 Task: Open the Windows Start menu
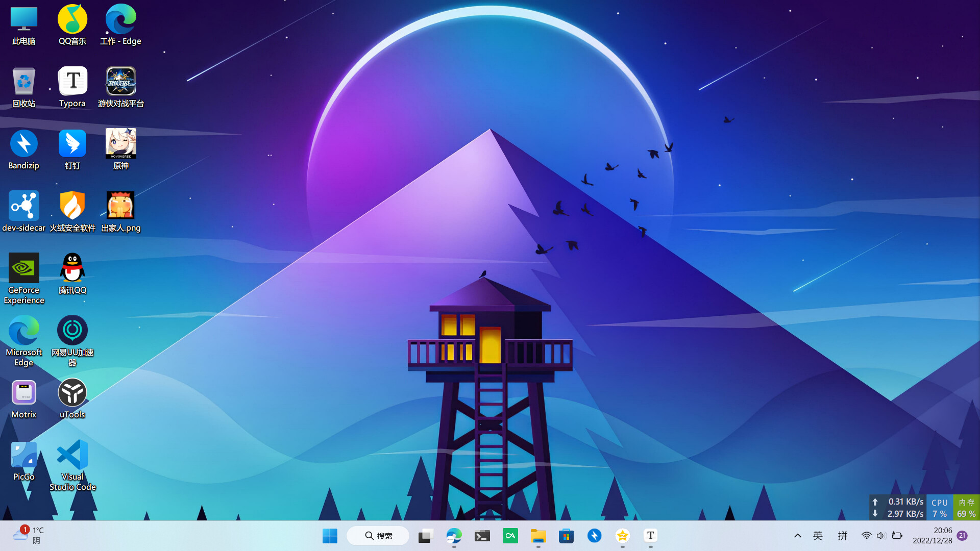(x=330, y=536)
